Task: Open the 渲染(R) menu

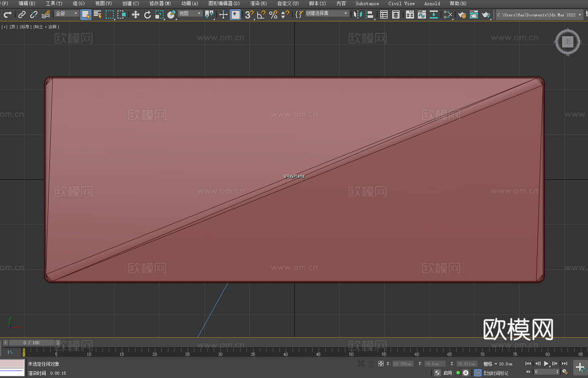Action: point(258,3)
